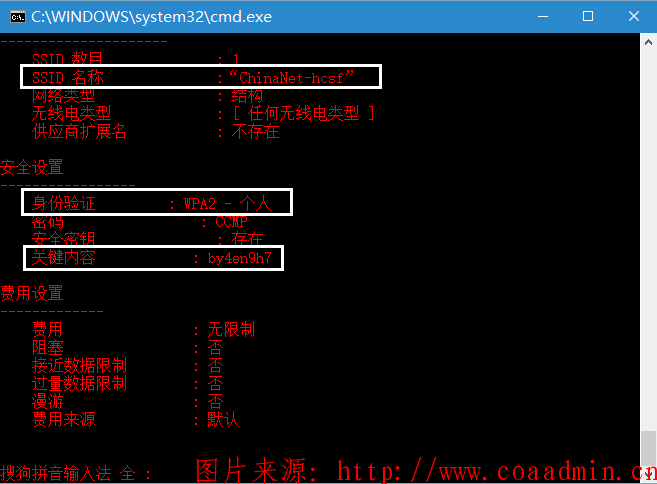This screenshot has width=657, height=484.
Task: Minimize the cmd.exe window
Action: (543, 16)
